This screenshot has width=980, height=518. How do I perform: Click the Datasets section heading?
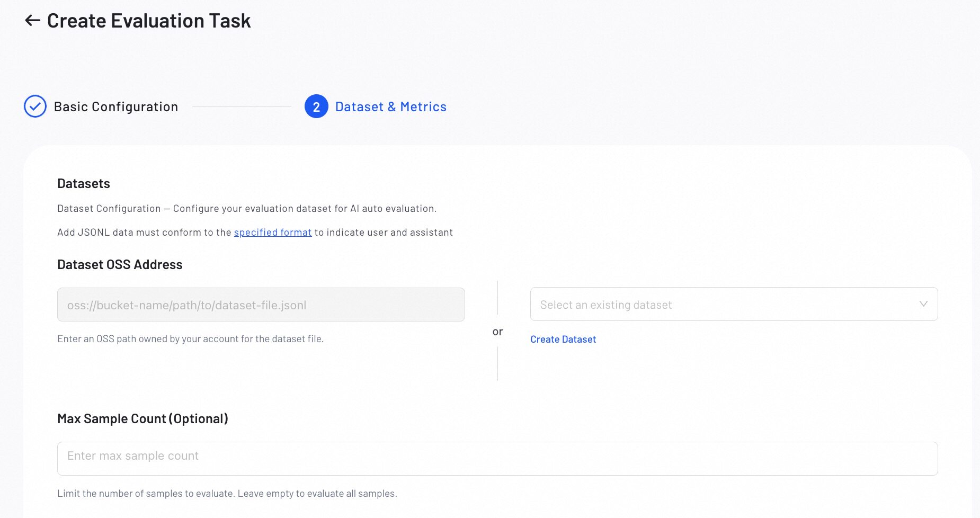[x=84, y=183]
